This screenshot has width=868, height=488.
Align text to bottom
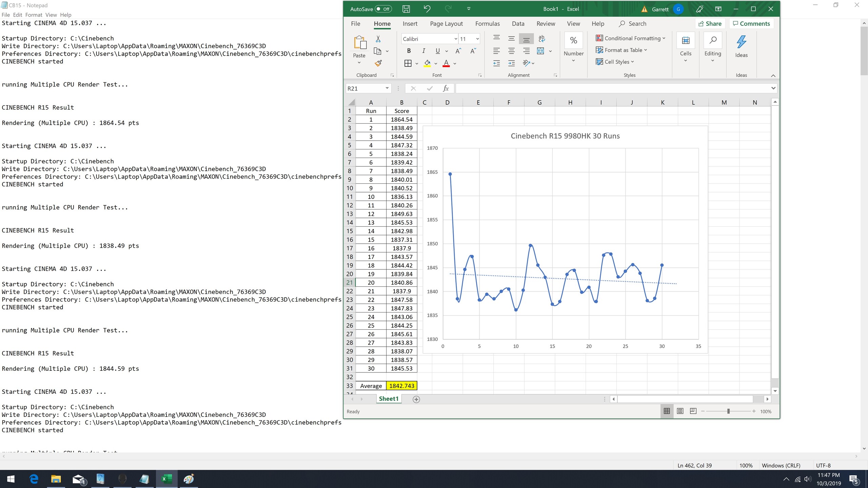click(526, 39)
